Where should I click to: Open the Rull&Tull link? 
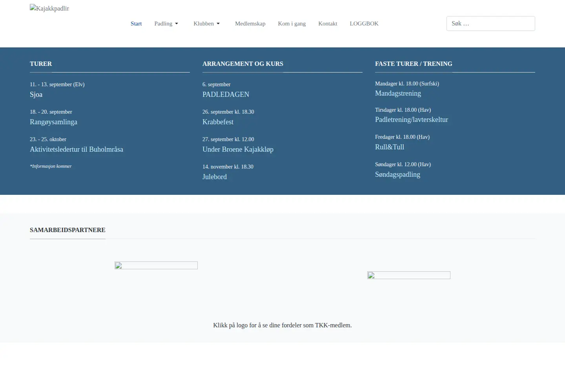pyautogui.click(x=390, y=147)
